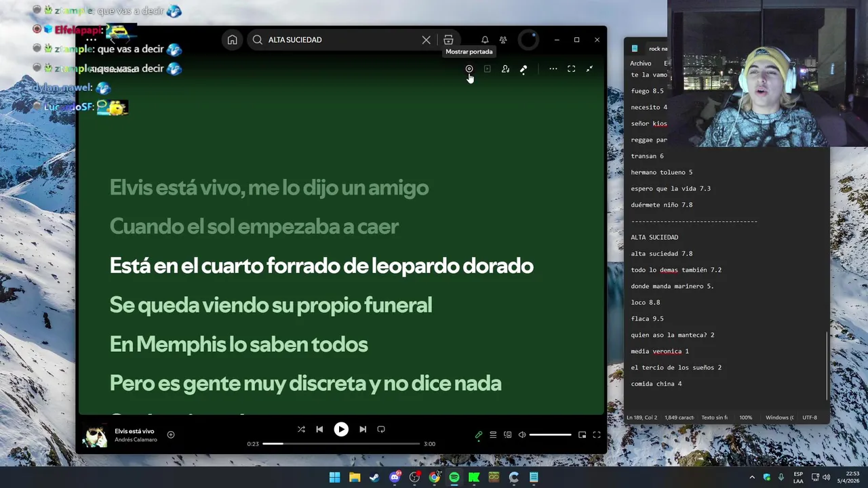868x488 pixels.
Task: Click system tray microphone icon
Action: 781,477
